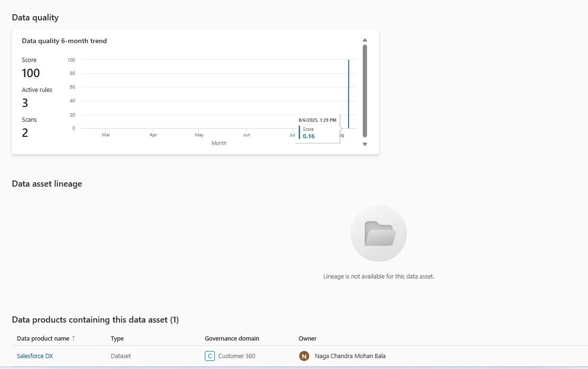The width and height of the screenshot is (588, 369).
Task: Click the Scans label
Action: 29,119
